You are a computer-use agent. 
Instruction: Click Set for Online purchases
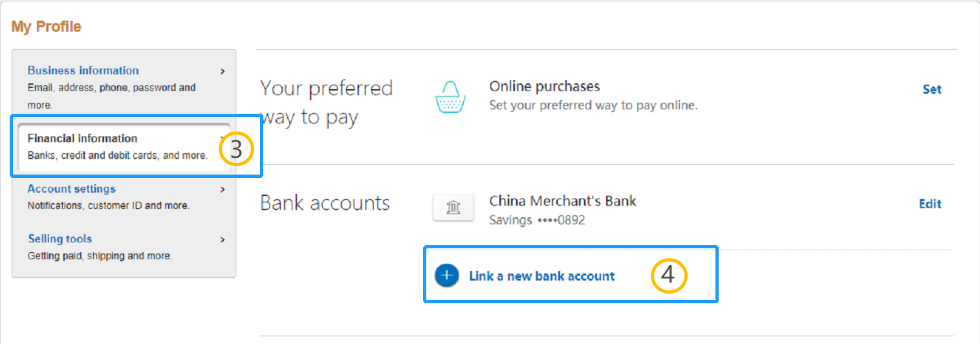931,90
